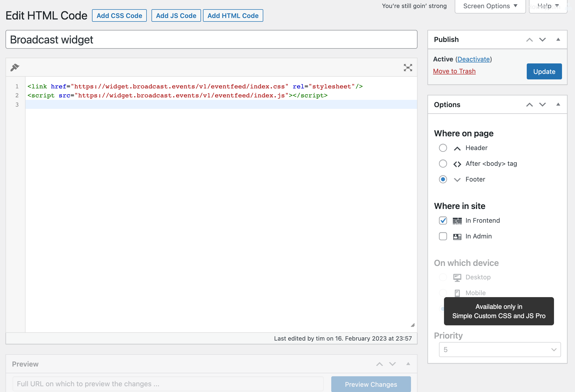The height and width of the screenshot is (392, 575).
Task: Click the In Frontend layout icon
Action: pyautogui.click(x=457, y=221)
